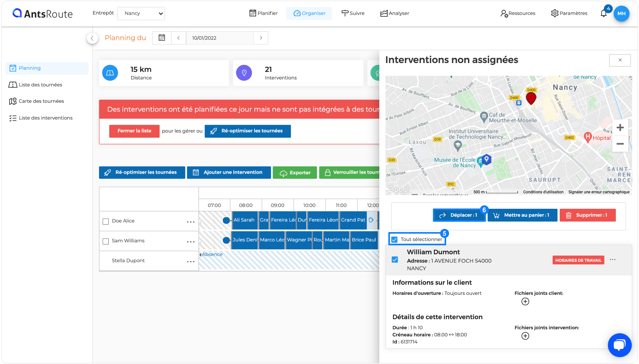Open Liste des interventions
639x364 pixels.
41,118
